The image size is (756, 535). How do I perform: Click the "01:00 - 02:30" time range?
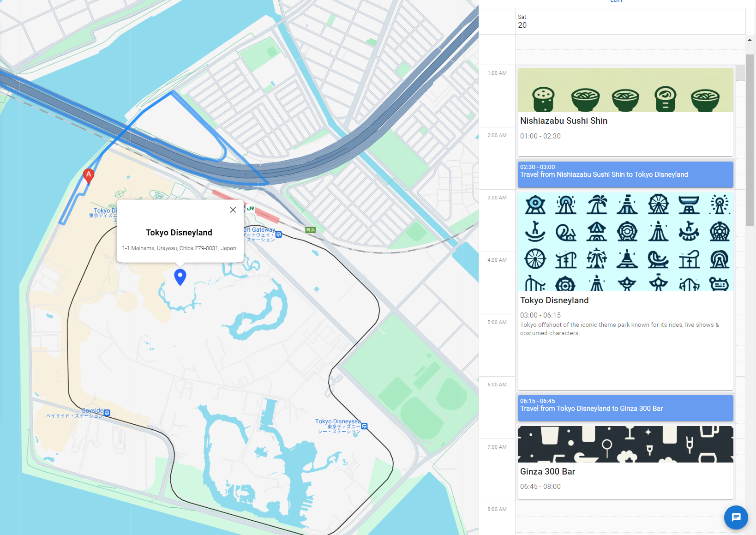[540, 136]
